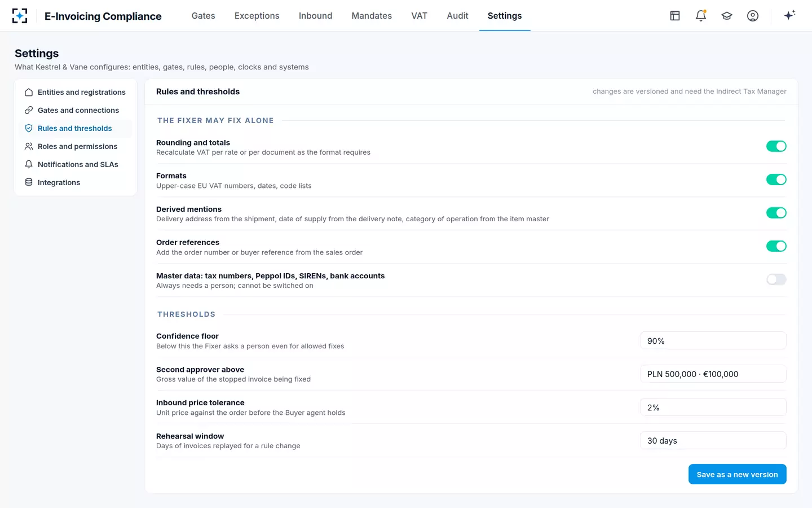Click the disabled Master data toggle

[x=776, y=279]
